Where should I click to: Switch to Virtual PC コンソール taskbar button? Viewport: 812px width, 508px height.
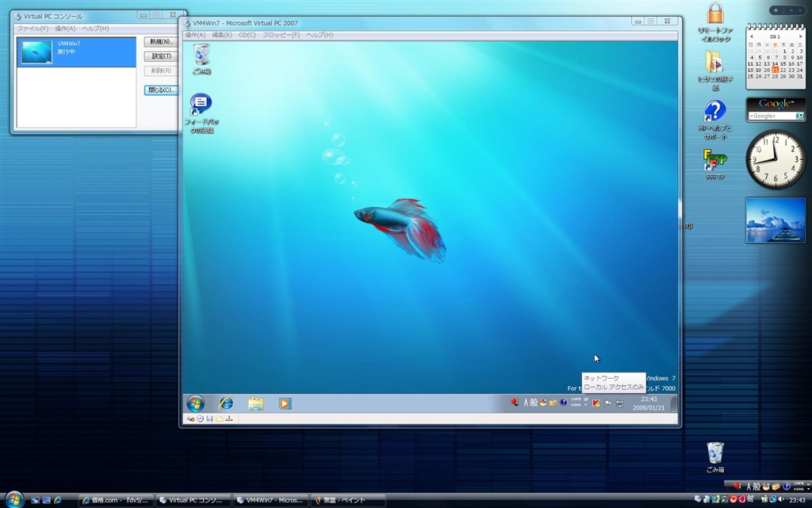193,500
